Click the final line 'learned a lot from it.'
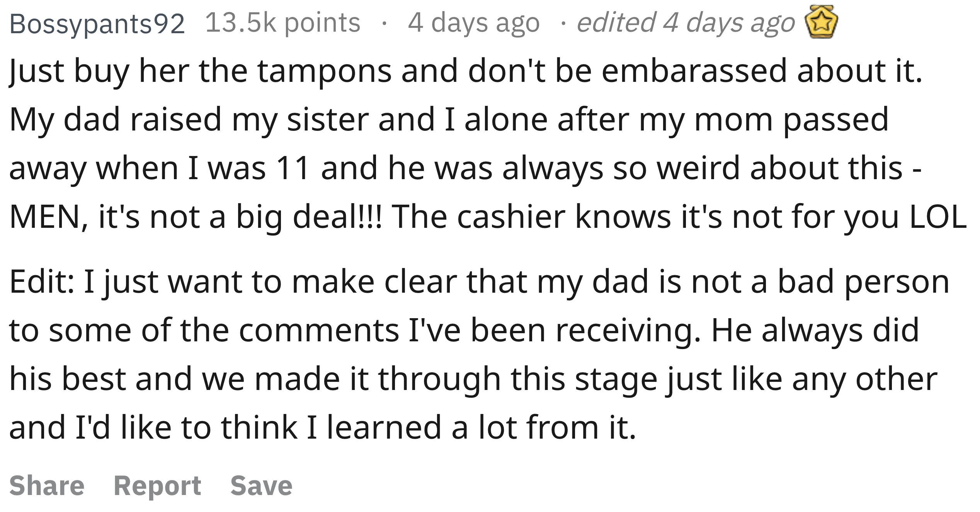The width and height of the screenshot is (980, 512). 322,428
